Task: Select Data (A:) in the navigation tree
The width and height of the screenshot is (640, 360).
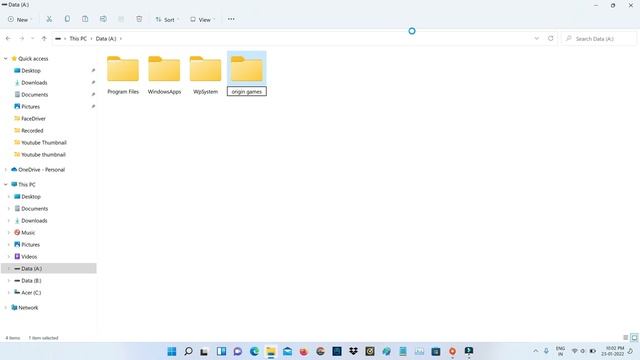Action: coord(49,269)
